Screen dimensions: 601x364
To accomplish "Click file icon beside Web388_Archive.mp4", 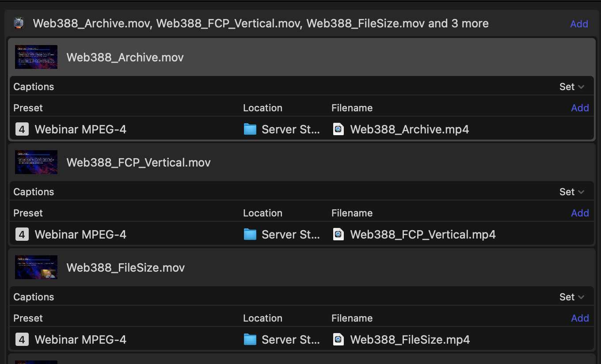I will (x=339, y=129).
